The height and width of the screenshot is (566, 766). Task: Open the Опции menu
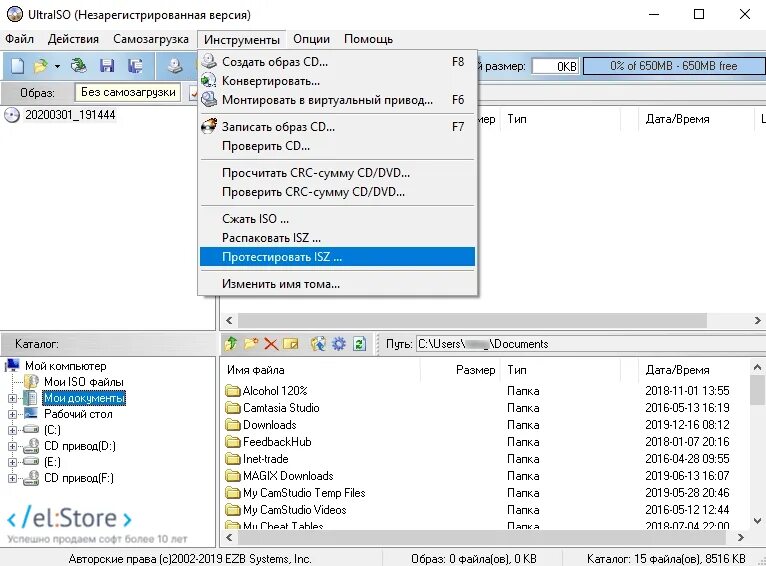(x=311, y=39)
